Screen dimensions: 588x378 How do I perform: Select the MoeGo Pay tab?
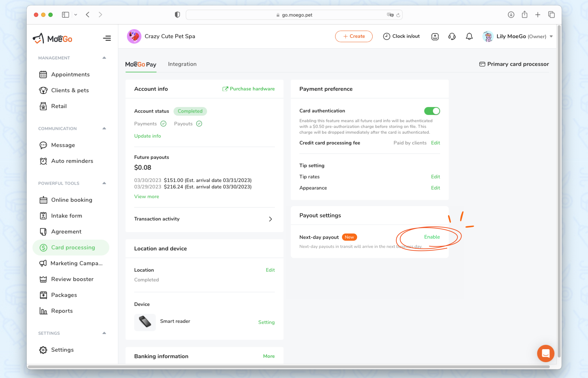(x=141, y=64)
